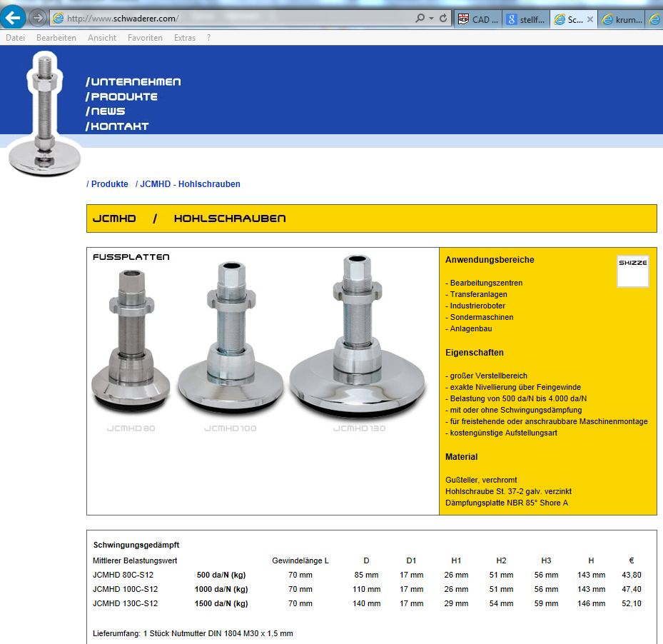Screen dimensions: 663x644
Task: Click the price '43,80'
Action: 632,575
